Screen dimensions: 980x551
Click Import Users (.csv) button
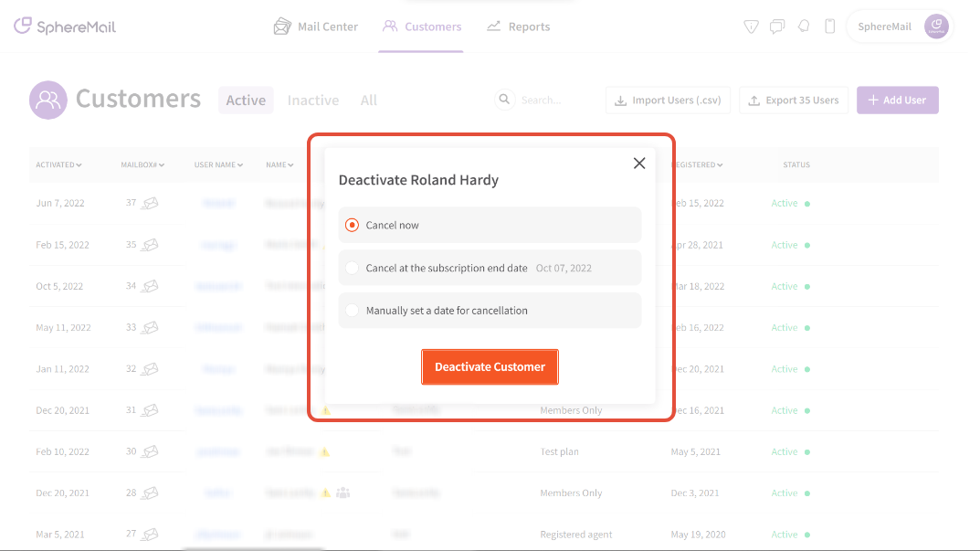click(669, 101)
